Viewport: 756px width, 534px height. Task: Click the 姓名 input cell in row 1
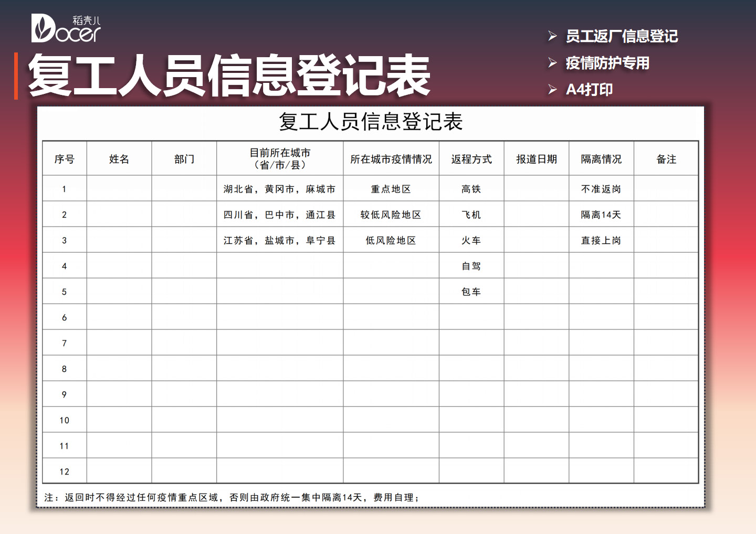click(119, 189)
